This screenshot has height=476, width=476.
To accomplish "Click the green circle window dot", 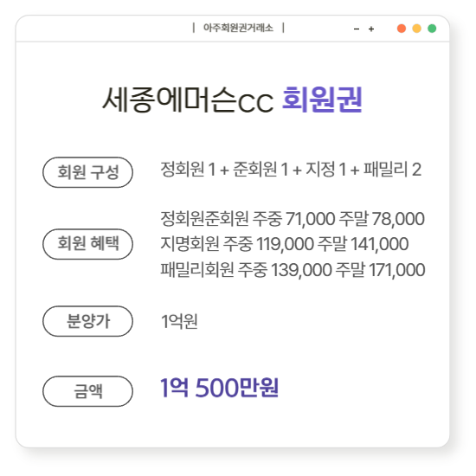I will click(x=432, y=29).
